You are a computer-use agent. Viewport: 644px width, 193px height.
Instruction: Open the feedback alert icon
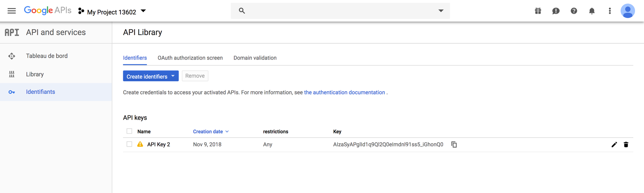tap(556, 11)
